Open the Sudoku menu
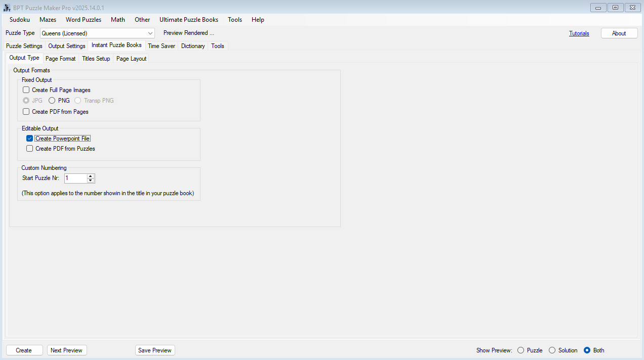This screenshot has height=360, width=644. click(x=20, y=20)
